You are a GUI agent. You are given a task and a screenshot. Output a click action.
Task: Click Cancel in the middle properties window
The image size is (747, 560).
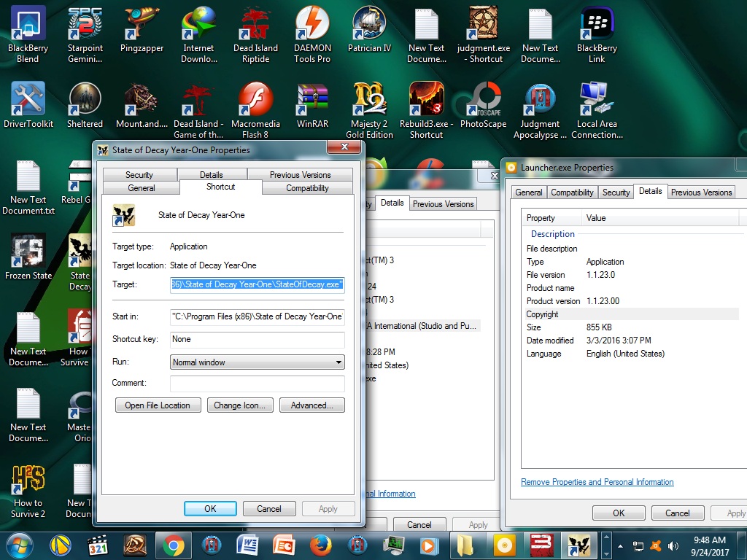(x=419, y=525)
